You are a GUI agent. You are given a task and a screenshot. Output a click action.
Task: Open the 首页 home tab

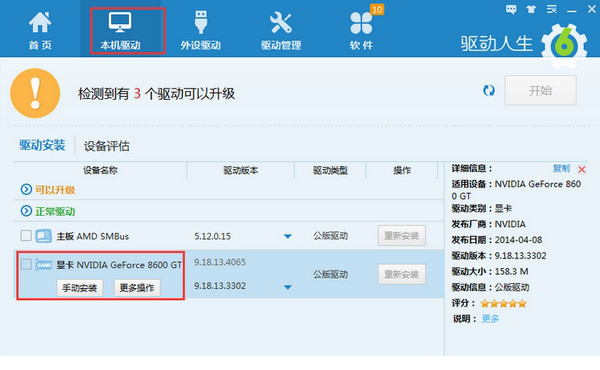(40, 31)
